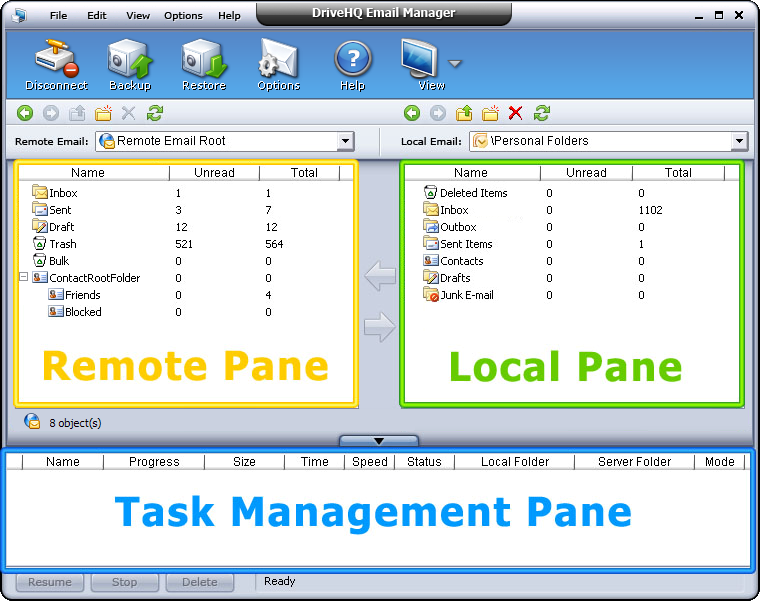Collapse the task pane using divider arrow

point(379,440)
